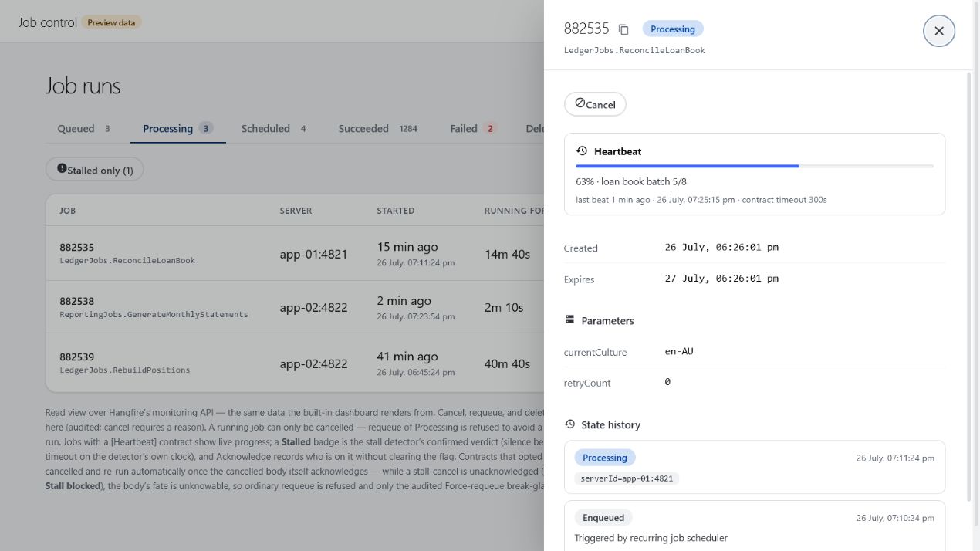This screenshot has width=980, height=551.
Task: Open job row 882539 RebuildPositions
Action: 295,363
